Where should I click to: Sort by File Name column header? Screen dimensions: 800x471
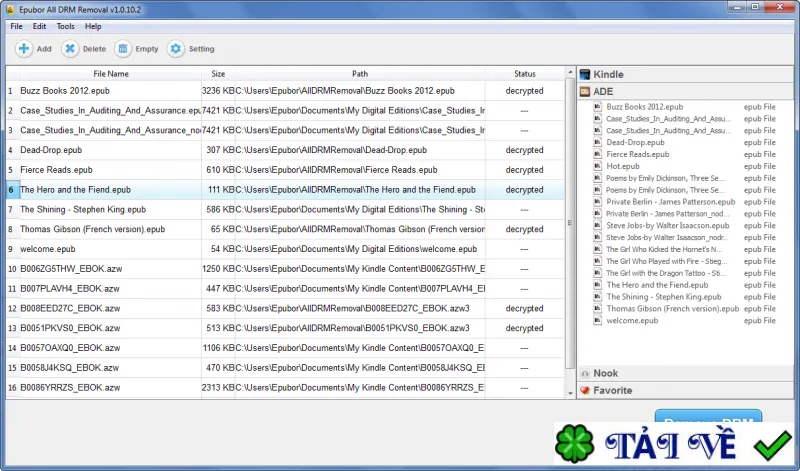pos(111,74)
